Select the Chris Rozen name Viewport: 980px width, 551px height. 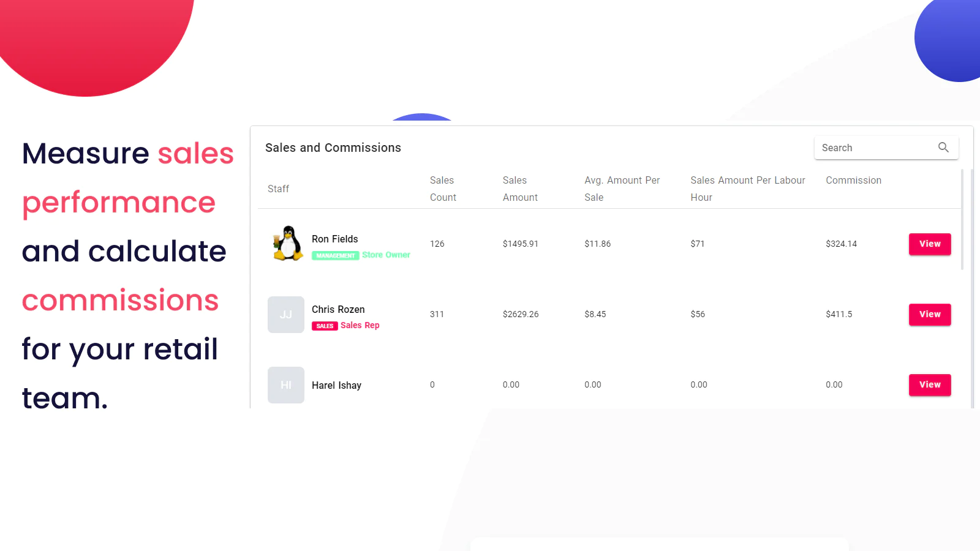pos(338,309)
